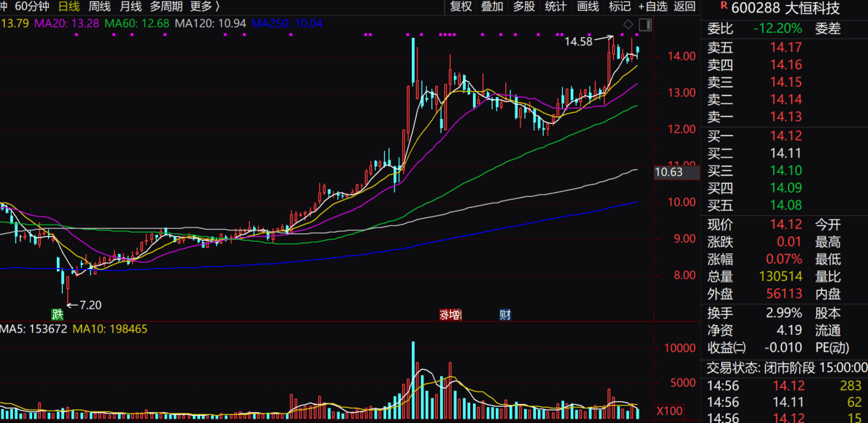
Task: Toggle the side panel layout icon
Action: coord(645,25)
